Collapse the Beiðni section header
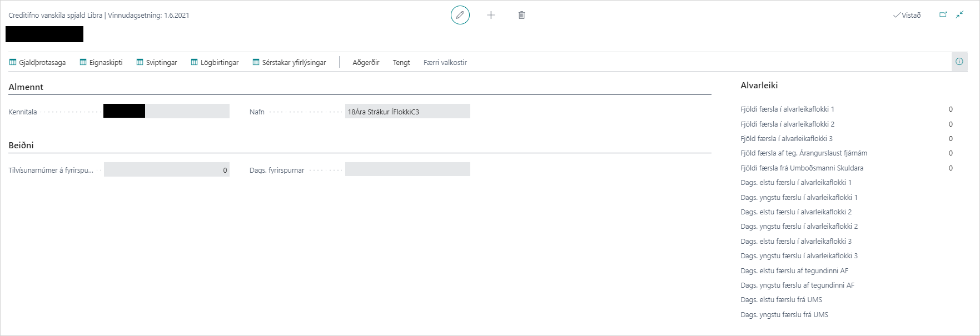The image size is (980, 336). point(21,146)
